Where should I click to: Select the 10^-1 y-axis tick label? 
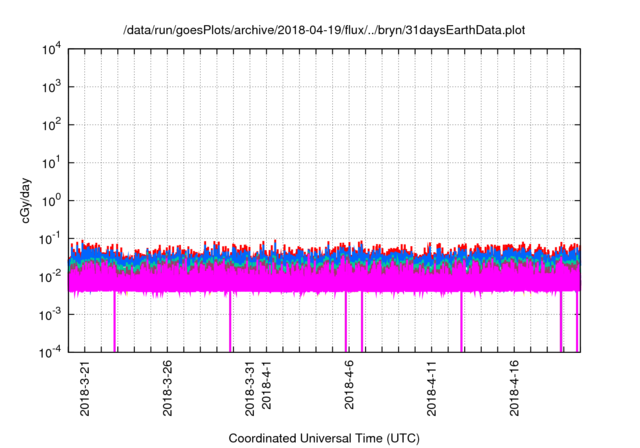pos(51,238)
